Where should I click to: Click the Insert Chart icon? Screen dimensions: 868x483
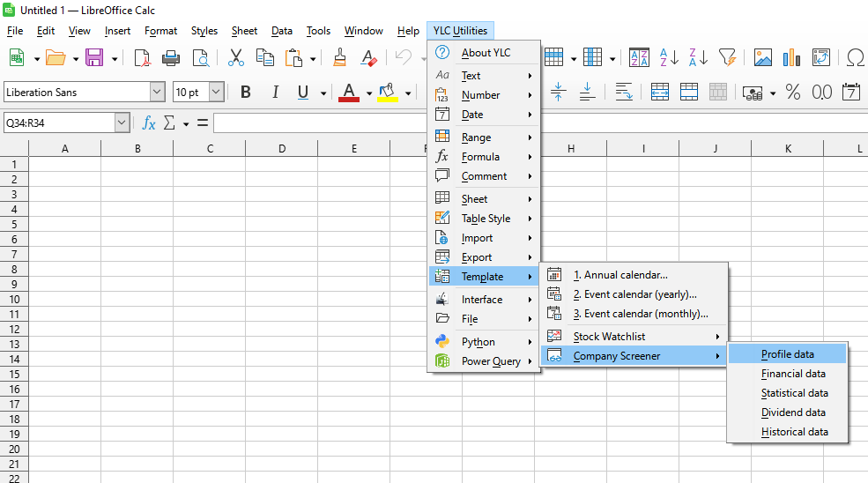791,57
